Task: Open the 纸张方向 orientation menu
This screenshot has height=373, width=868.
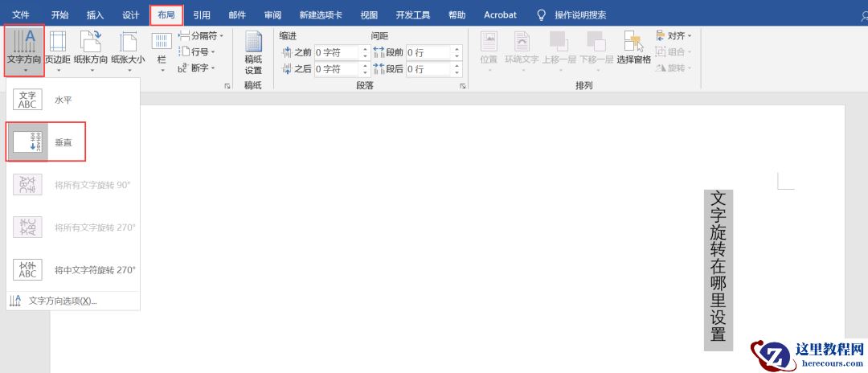Action: (x=91, y=51)
